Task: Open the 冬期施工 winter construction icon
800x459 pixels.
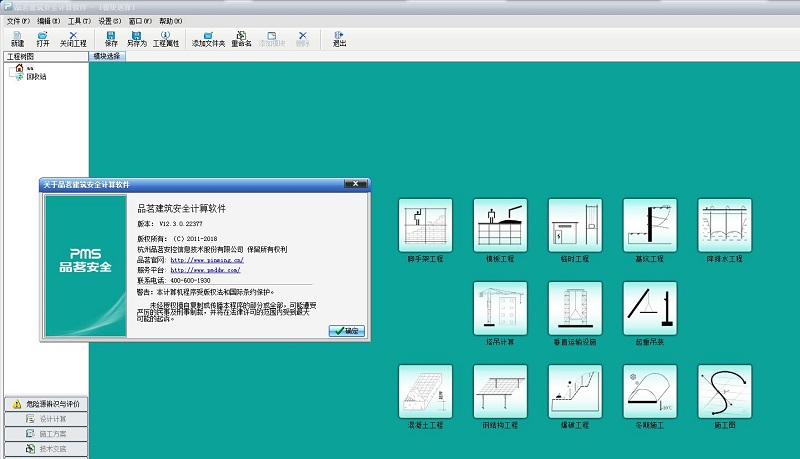Action: [650, 391]
